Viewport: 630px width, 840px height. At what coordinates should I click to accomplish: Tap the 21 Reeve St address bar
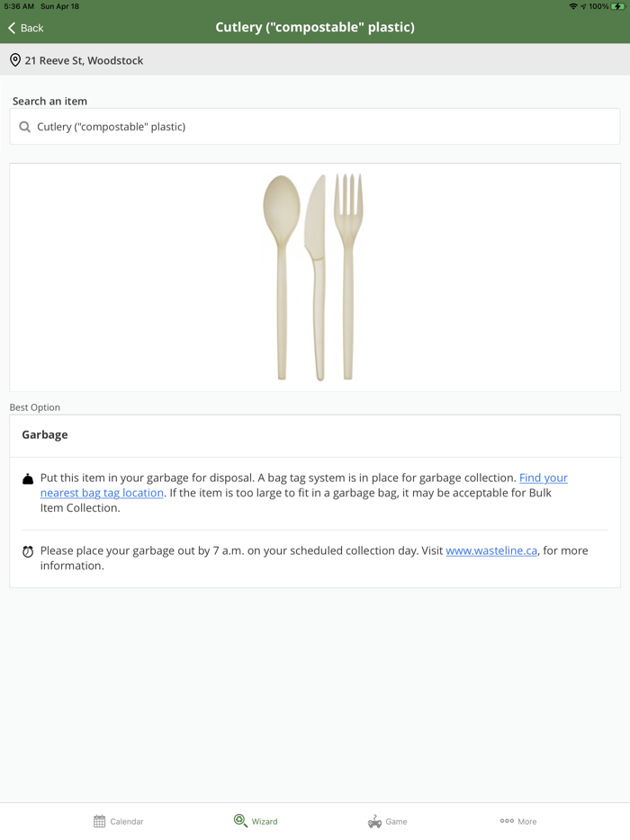tap(84, 60)
